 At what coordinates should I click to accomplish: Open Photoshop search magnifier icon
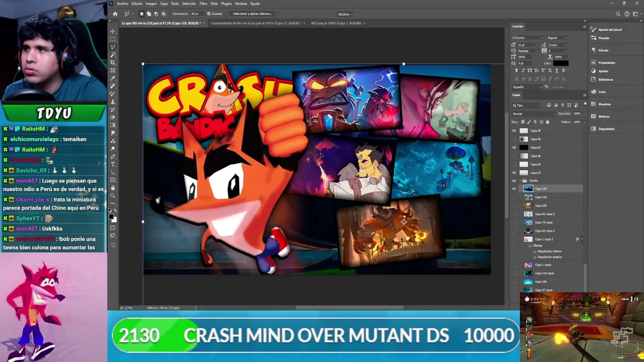618,14
